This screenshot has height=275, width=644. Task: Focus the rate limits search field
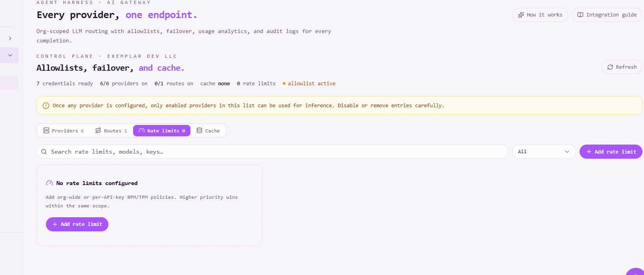pyautogui.click(x=273, y=152)
